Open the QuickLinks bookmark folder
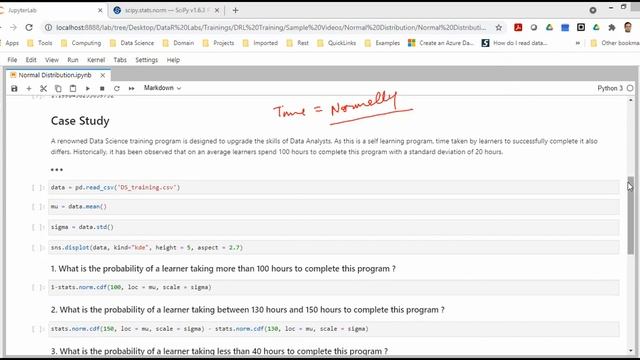This screenshot has height=360, width=640. (337, 43)
